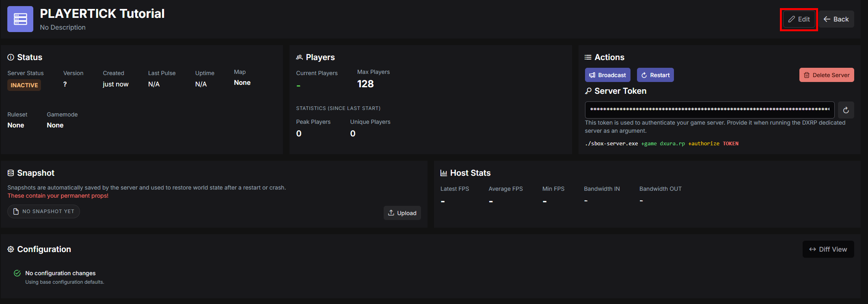Select the masked server token field

point(708,110)
